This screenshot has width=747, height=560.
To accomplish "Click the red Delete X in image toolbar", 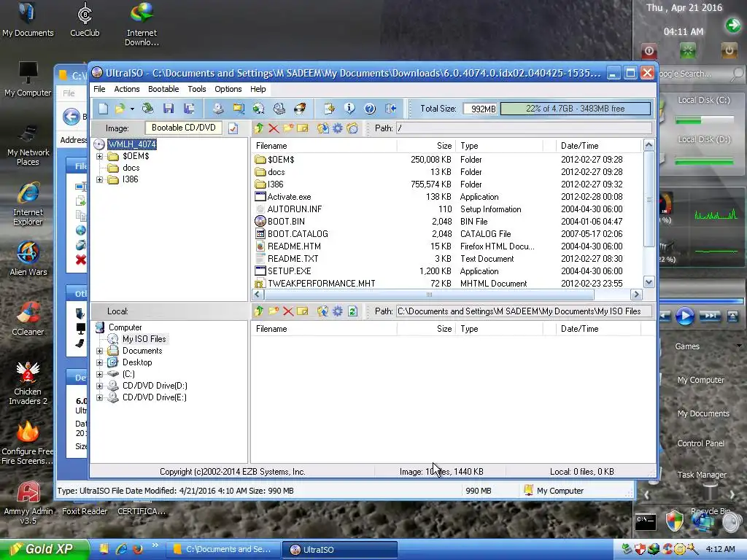I will coord(274,128).
